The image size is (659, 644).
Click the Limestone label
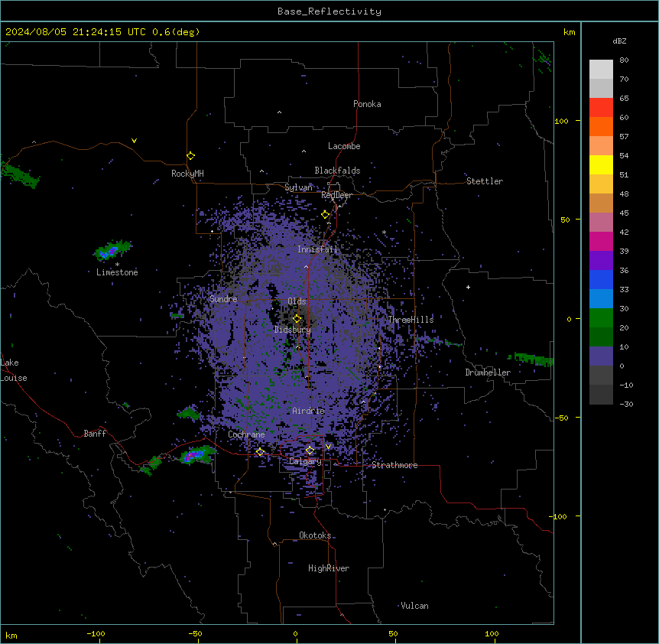point(117,272)
